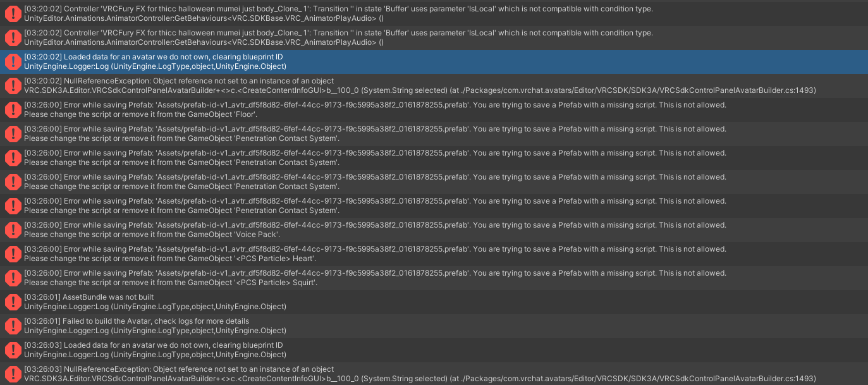
Task: Click error icon of 03:26:03 'Loaded data' entry
Action: (x=13, y=350)
